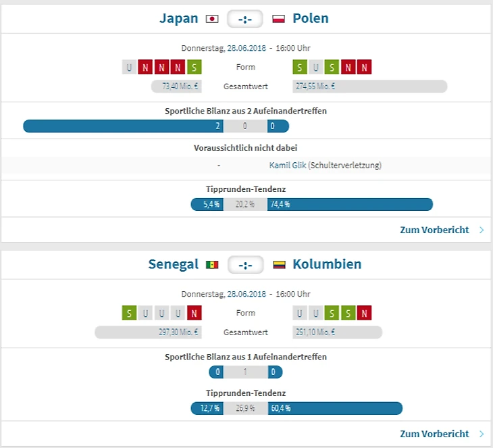
Task: Click Japan's green S form badge
Action: coord(195,67)
